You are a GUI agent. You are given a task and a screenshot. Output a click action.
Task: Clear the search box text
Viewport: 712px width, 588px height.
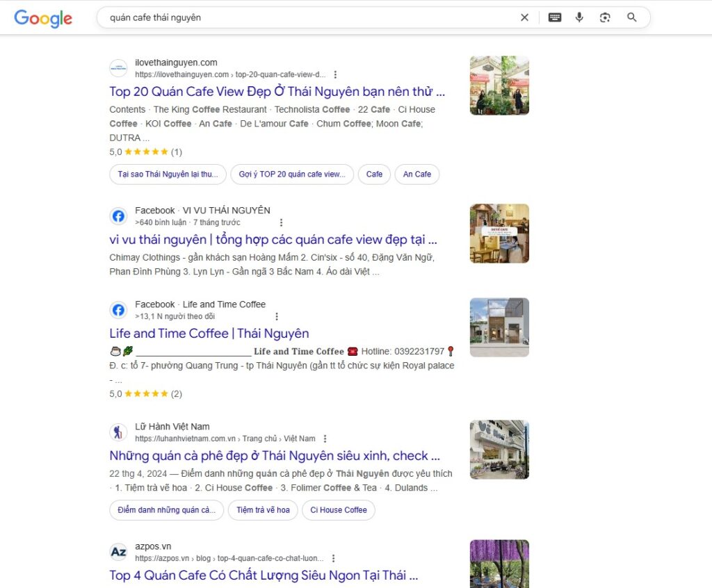coord(524,17)
